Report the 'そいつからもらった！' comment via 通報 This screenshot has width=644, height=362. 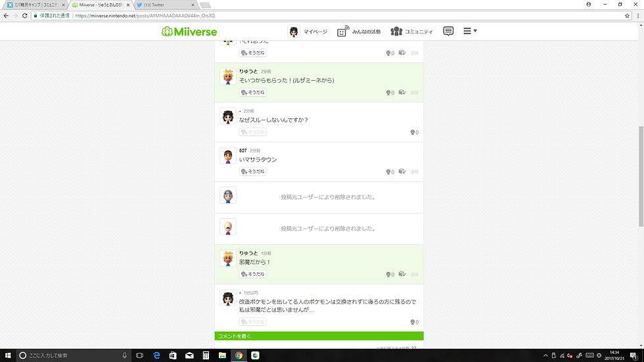[415, 93]
